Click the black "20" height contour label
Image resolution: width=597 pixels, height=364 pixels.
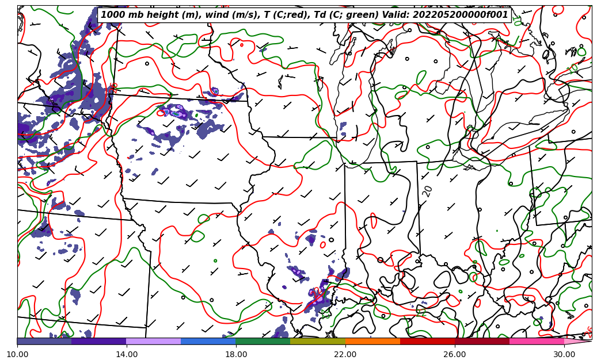[427, 191]
